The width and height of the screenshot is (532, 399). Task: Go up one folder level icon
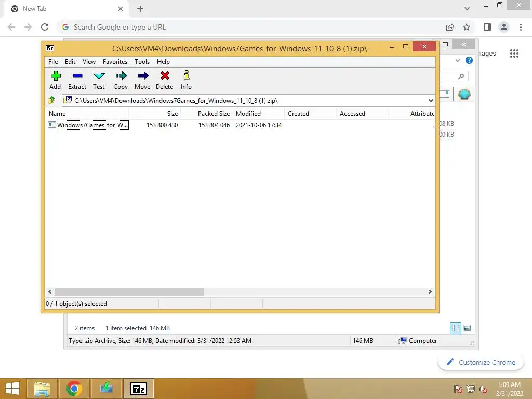[51, 100]
